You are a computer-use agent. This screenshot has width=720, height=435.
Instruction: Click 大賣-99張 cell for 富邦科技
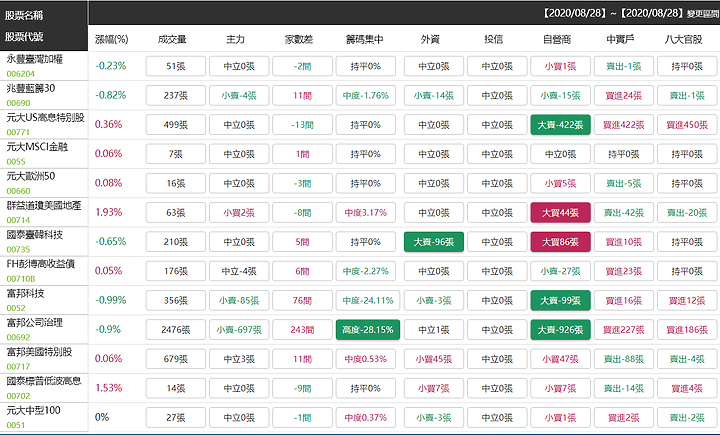(560, 300)
